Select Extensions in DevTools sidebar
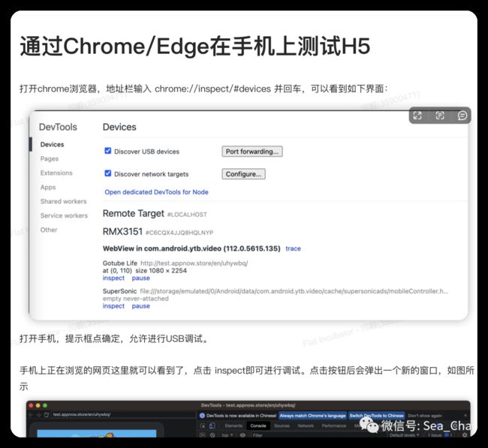Viewport: 488px width, 448px height. 56,173
